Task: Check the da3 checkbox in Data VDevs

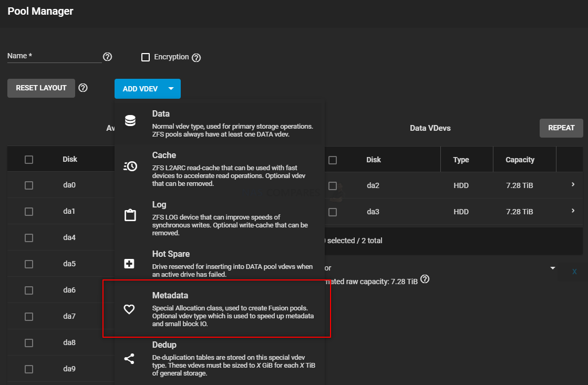Action: tap(333, 212)
